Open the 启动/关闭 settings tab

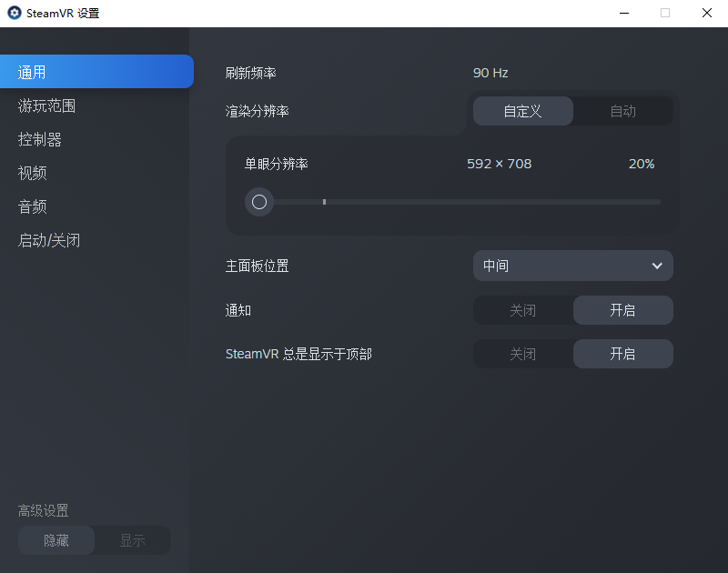click(49, 240)
